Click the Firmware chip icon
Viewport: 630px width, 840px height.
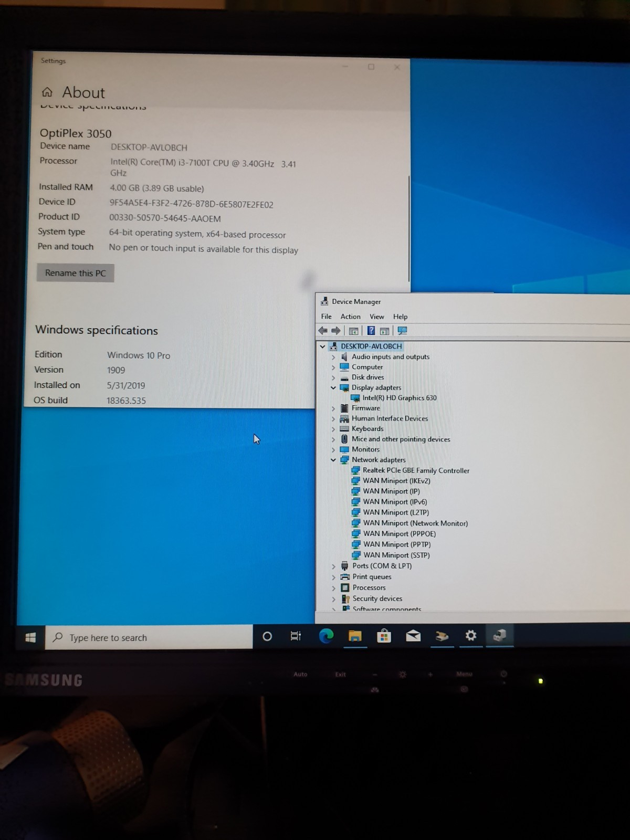[344, 408]
